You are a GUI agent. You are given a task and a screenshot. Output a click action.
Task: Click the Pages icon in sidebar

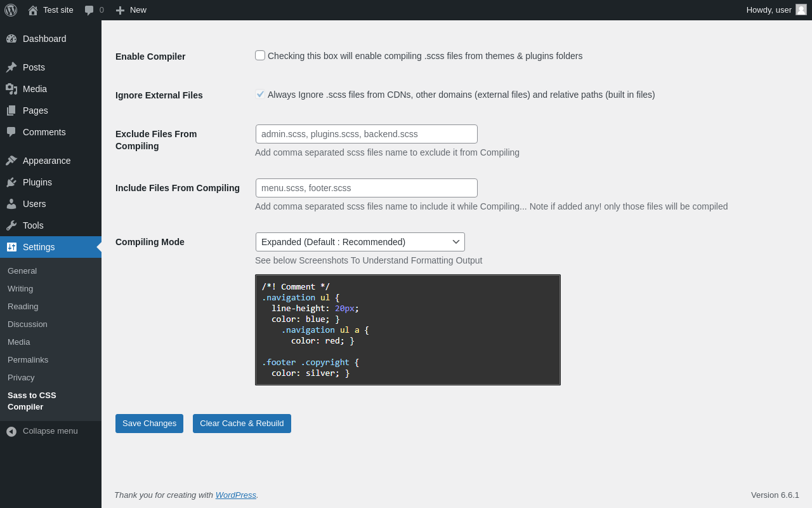tap(11, 110)
